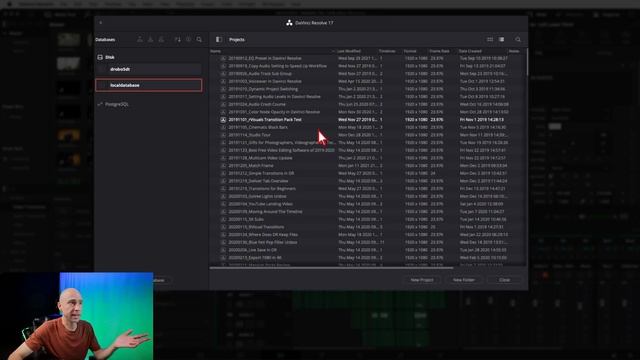640x360 pixels.
Task: Click the New Folder button
Action: [464, 280]
